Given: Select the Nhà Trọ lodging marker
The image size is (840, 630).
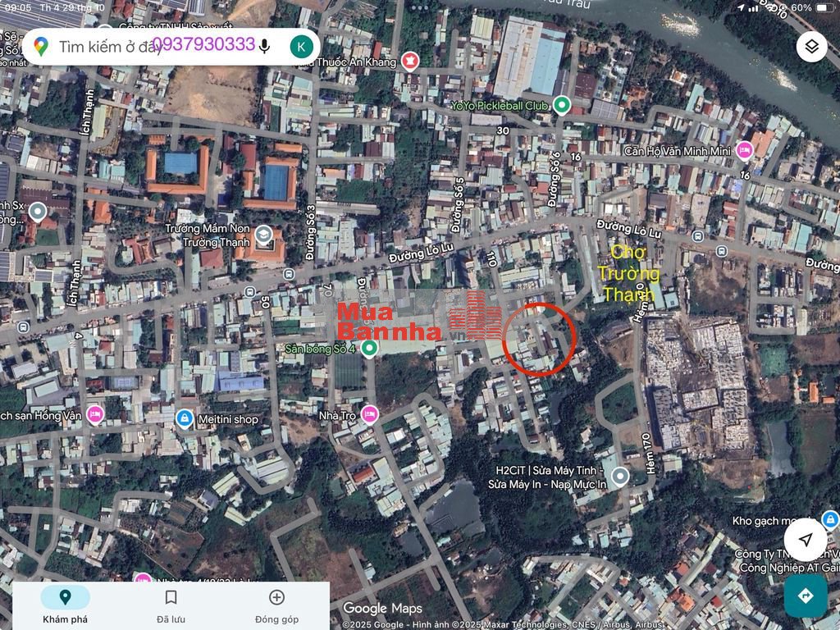Looking at the screenshot, I should 369,415.
